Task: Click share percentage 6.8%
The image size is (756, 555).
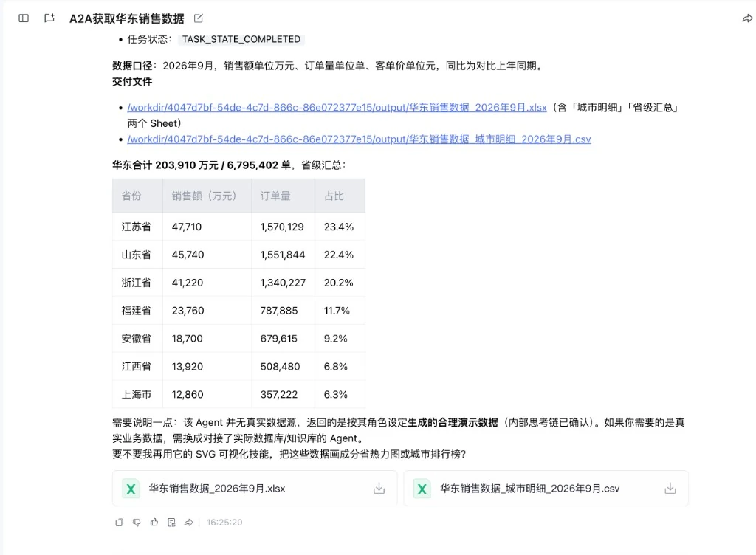Action: 336,367
